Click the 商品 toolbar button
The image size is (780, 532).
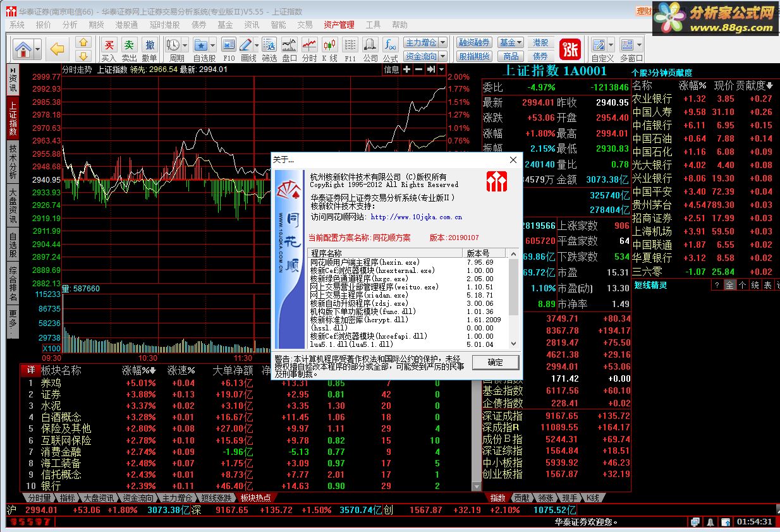[510, 56]
